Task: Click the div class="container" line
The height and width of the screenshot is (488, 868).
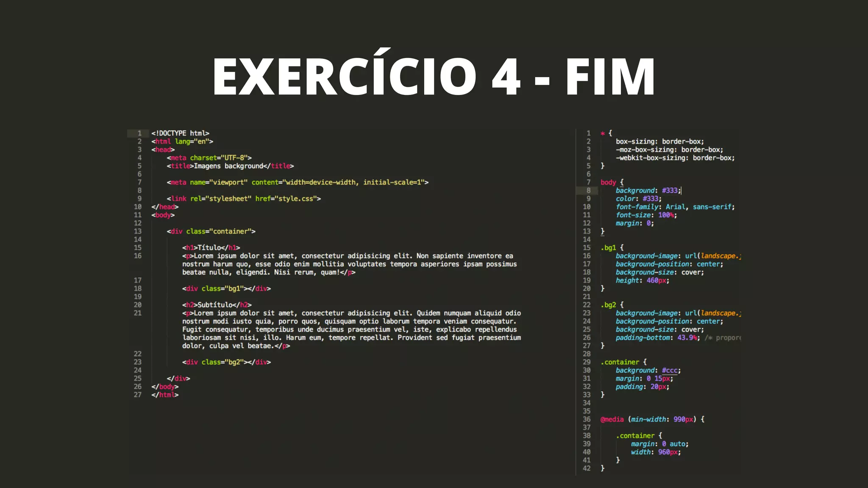Action: (x=211, y=231)
